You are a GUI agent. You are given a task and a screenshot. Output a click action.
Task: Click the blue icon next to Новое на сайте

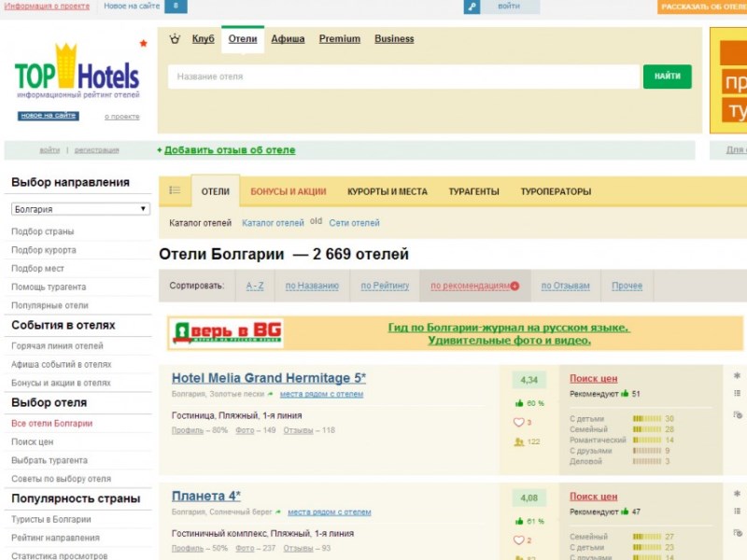tap(176, 7)
